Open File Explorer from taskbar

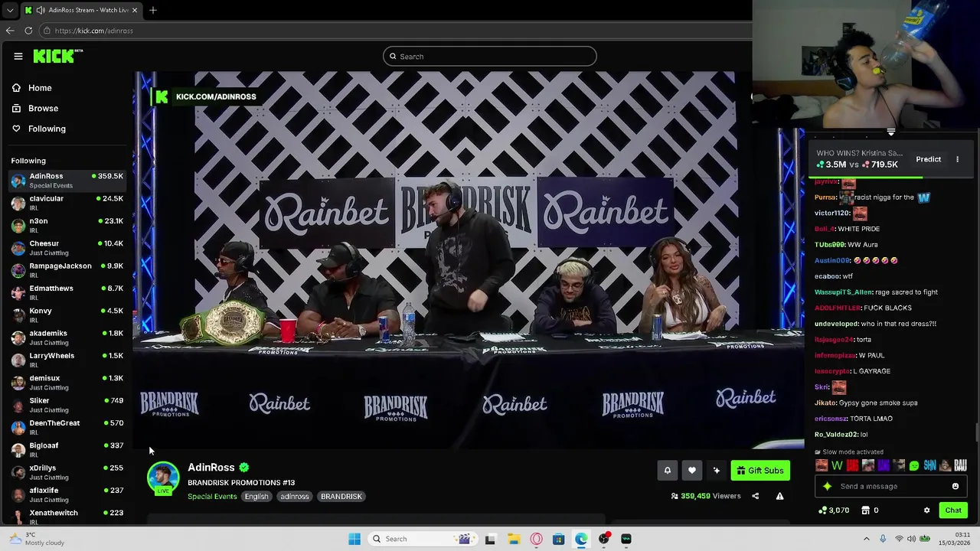coord(513,539)
